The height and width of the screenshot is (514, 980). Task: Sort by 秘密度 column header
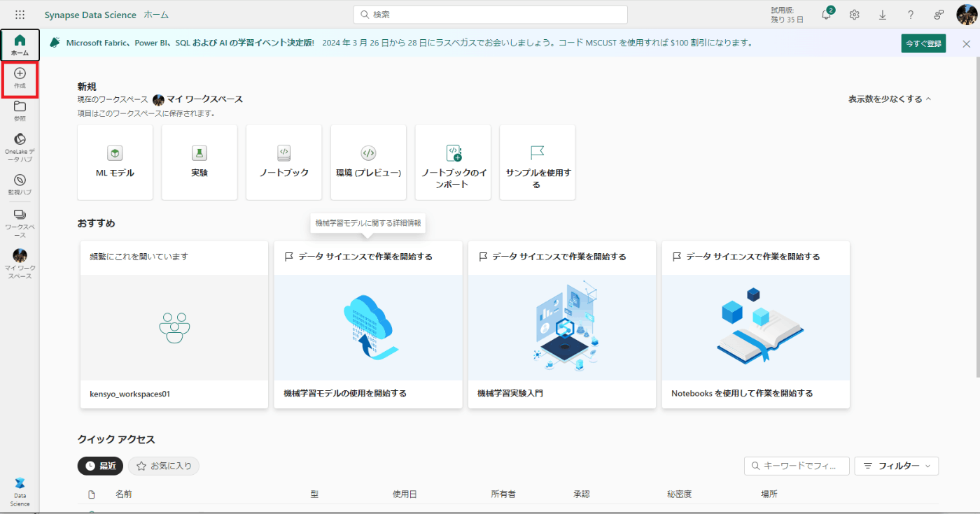[x=679, y=494]
